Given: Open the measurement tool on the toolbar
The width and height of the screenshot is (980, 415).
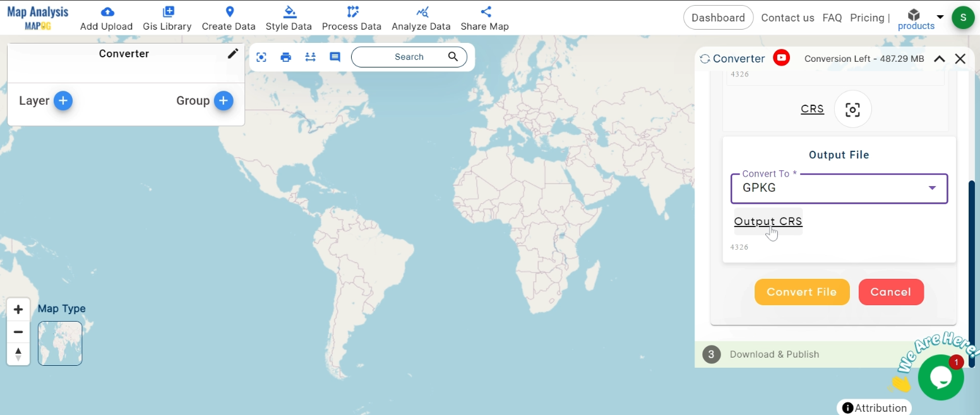Looking at the screenshot, I should pos(310,57).
